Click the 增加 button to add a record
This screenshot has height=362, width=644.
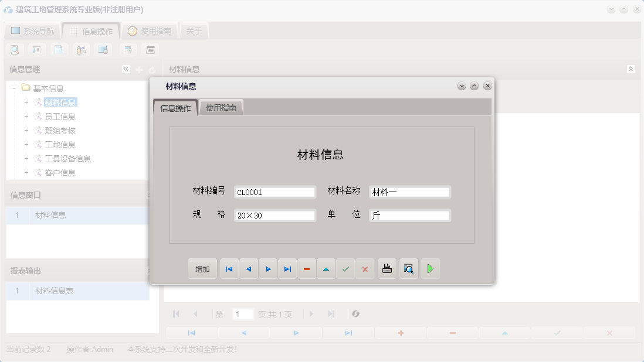point(202,269)
